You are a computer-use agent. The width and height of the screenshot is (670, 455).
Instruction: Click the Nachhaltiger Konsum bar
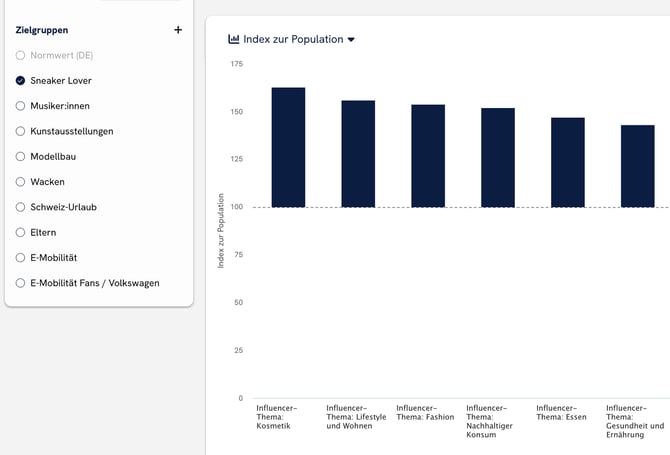click(x=498, y=158)
